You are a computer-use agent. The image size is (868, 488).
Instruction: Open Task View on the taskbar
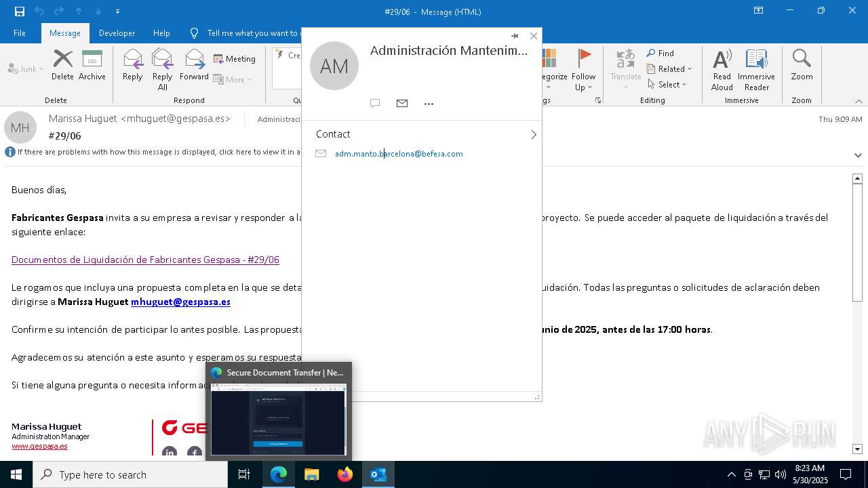pos(244,474)
